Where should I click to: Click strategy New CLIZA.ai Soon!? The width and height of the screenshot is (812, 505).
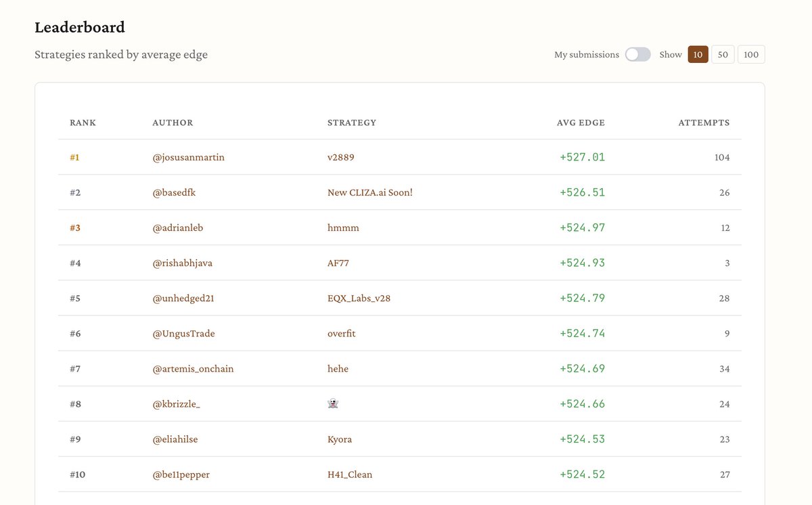click(370, 192)
